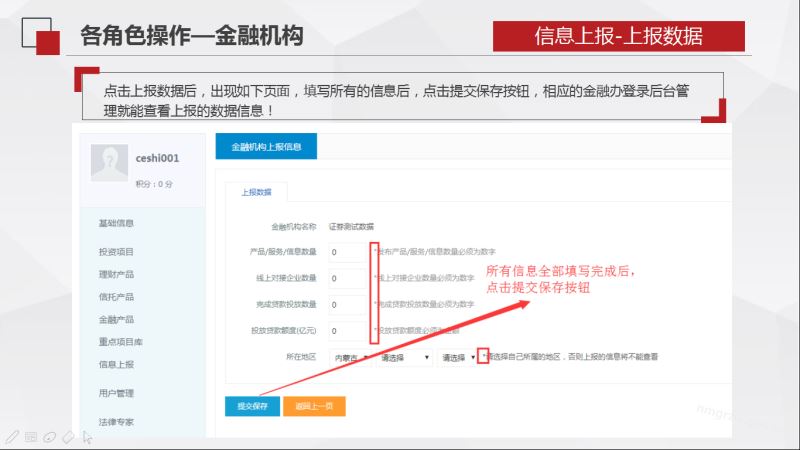800x450 pixels.
Task: Select the eraser icon in the bottom-left toolbar
Action: tap(68, 437)
